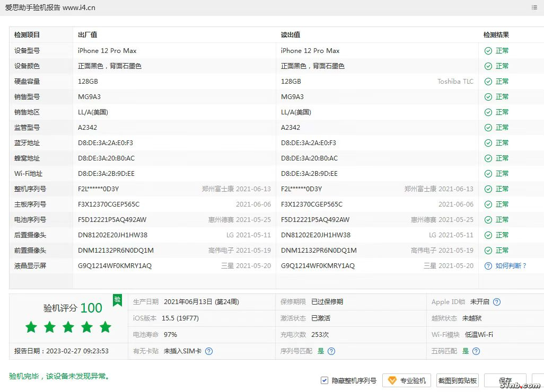Click the green check icon for 销售地区

[488, 112]
